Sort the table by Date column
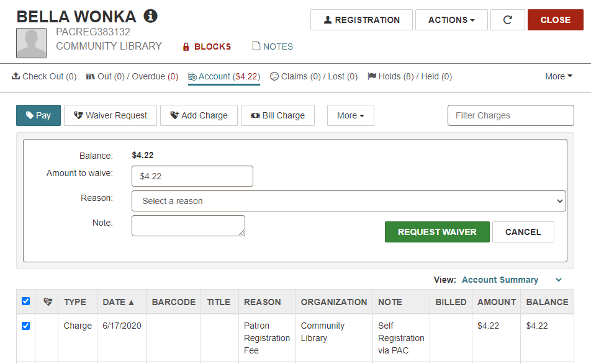This screenshot has height=364, width=591. click(118, 302)
